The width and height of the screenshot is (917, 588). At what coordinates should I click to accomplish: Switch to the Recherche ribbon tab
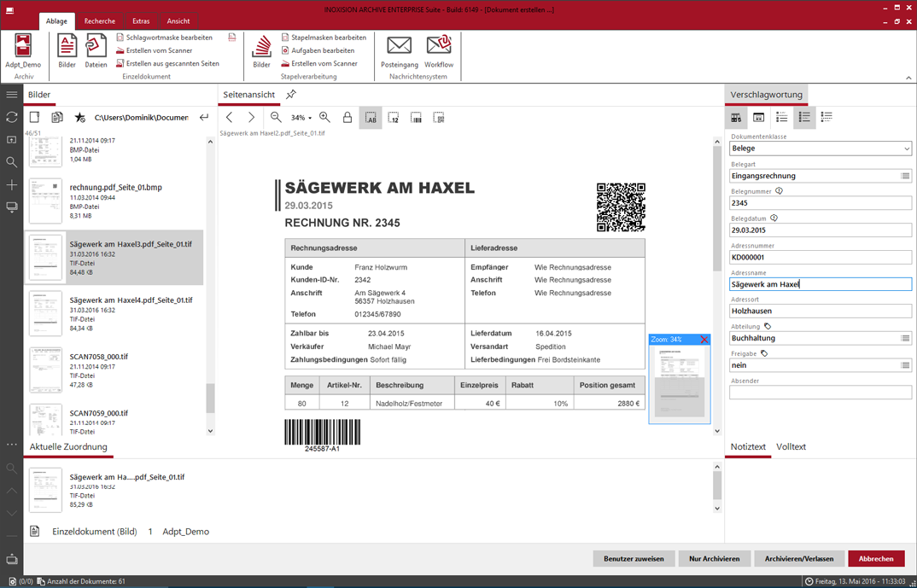[x=100, y=21]
